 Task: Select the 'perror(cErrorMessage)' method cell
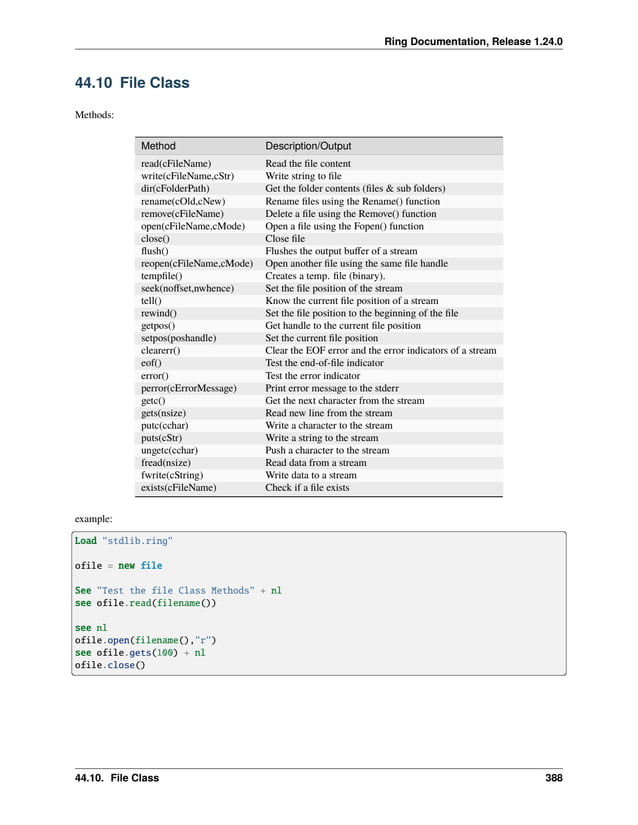(x=189, y=388)
